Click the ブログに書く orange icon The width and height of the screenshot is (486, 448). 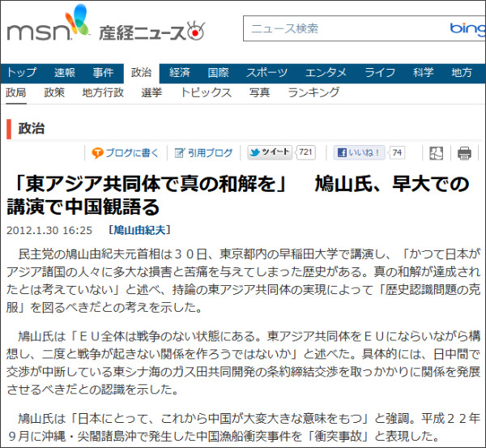pos(97,153)
